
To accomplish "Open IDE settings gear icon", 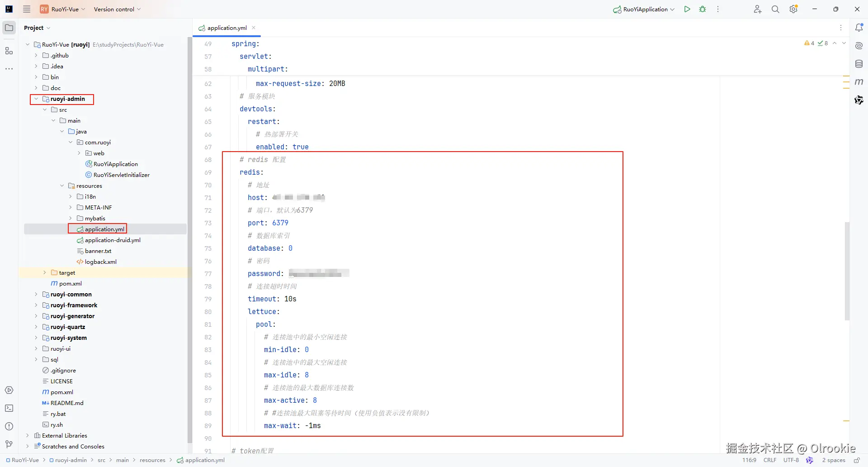I will click(793, 9).
